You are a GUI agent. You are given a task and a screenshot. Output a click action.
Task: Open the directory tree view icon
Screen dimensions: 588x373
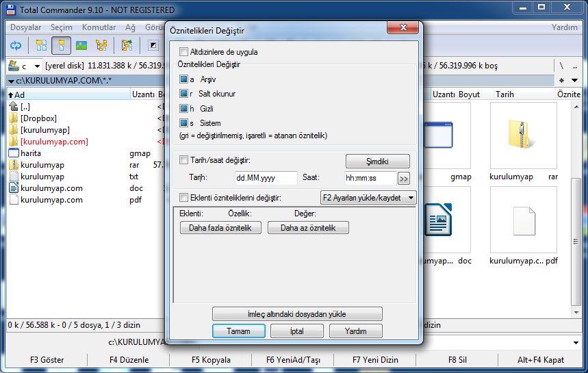click(101, 45)
